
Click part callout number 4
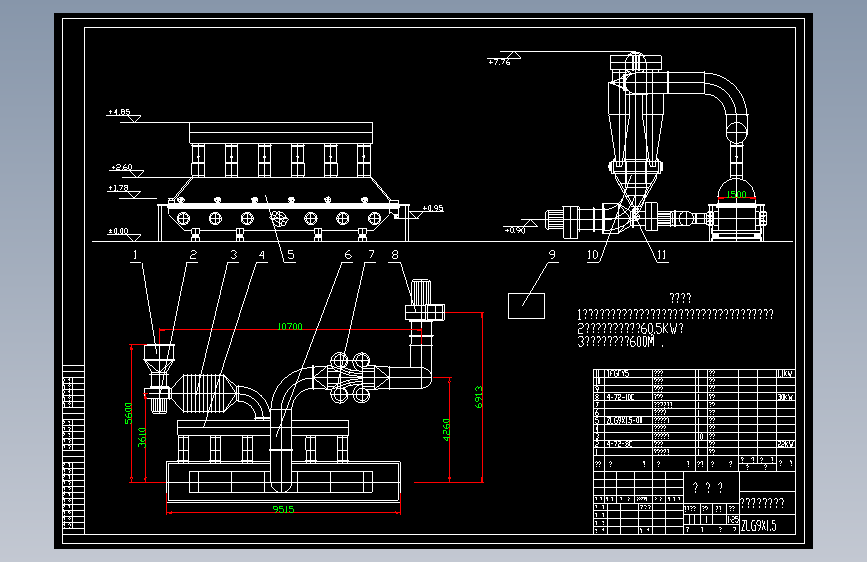tap(262, 255)
